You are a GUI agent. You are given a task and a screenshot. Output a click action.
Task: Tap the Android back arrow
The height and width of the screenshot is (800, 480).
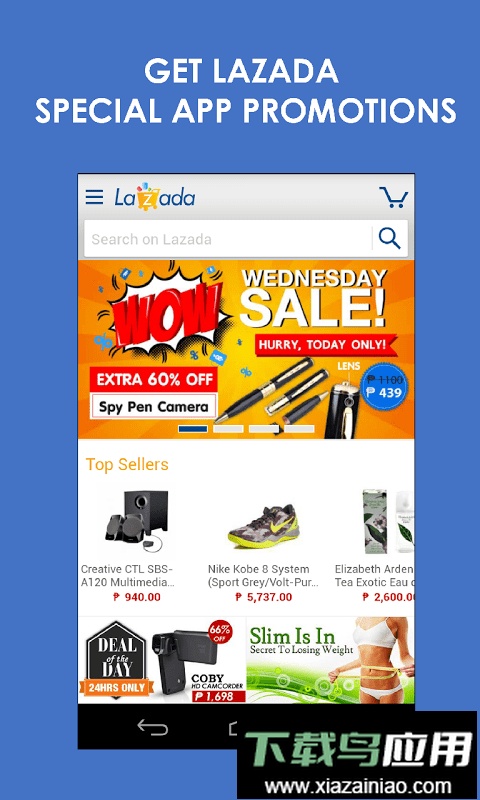pos(153,727)
